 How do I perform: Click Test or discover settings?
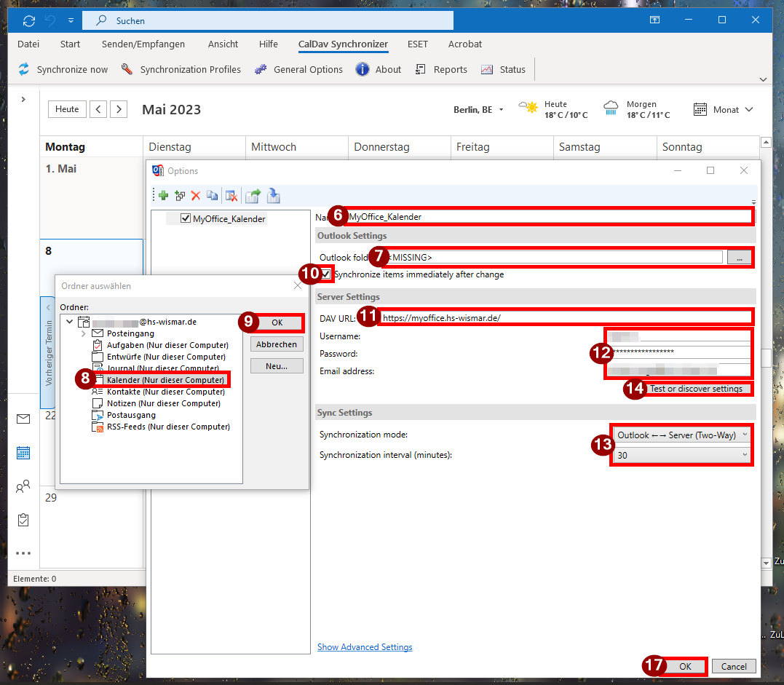pos(696,389)
